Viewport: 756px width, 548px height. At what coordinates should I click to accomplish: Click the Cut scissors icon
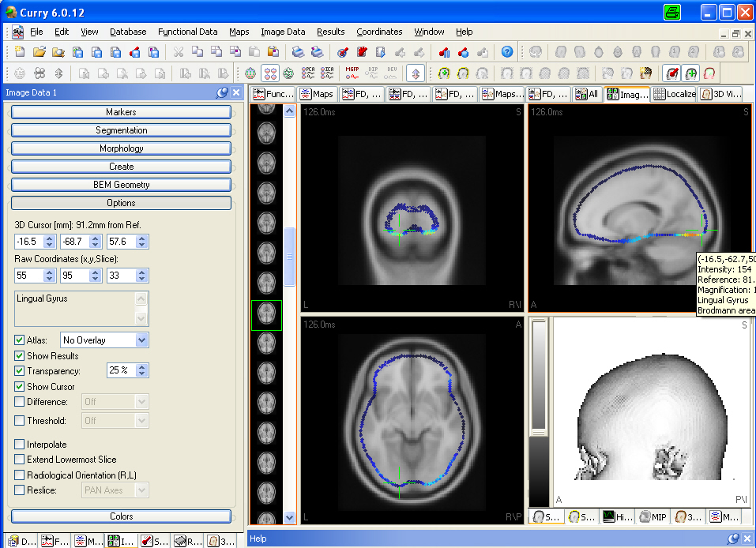coord(179,52)
